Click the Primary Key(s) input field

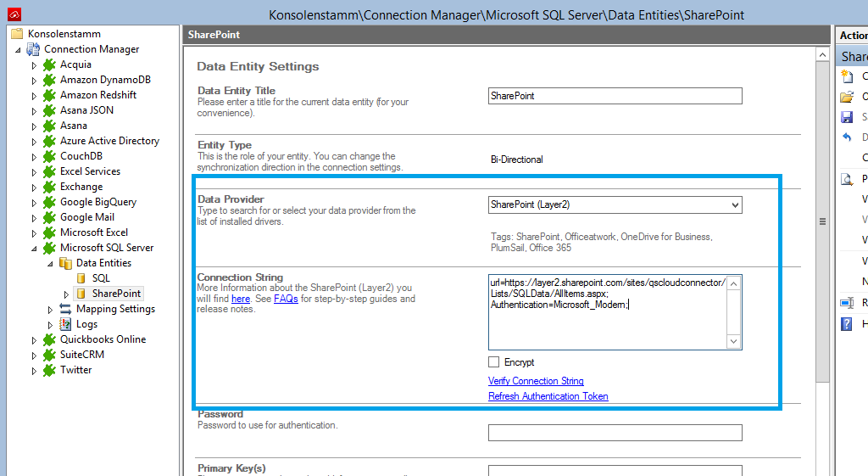(x=615, y=471)
